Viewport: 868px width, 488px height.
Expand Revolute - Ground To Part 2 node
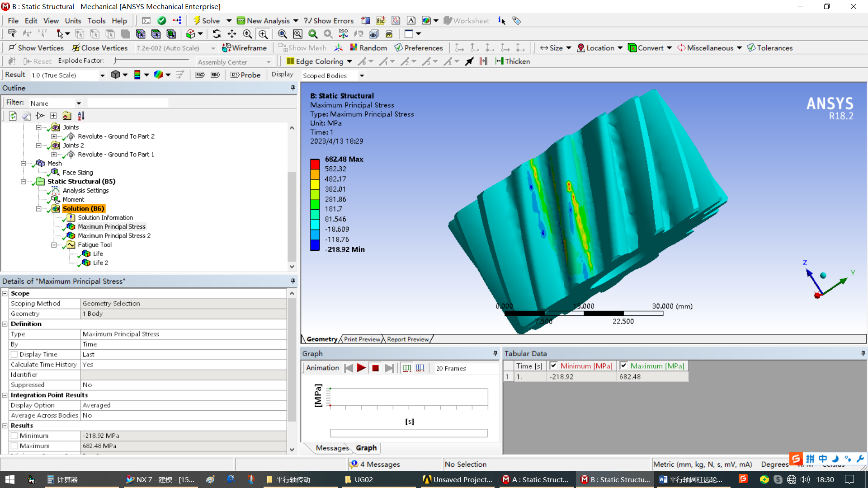pyautogui.click(x=54, y=136)
